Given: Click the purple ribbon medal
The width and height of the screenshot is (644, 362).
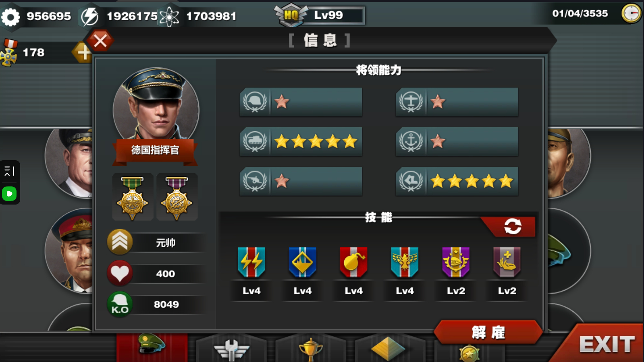Looking at the screenshot, I should click(x=177, y=197).
